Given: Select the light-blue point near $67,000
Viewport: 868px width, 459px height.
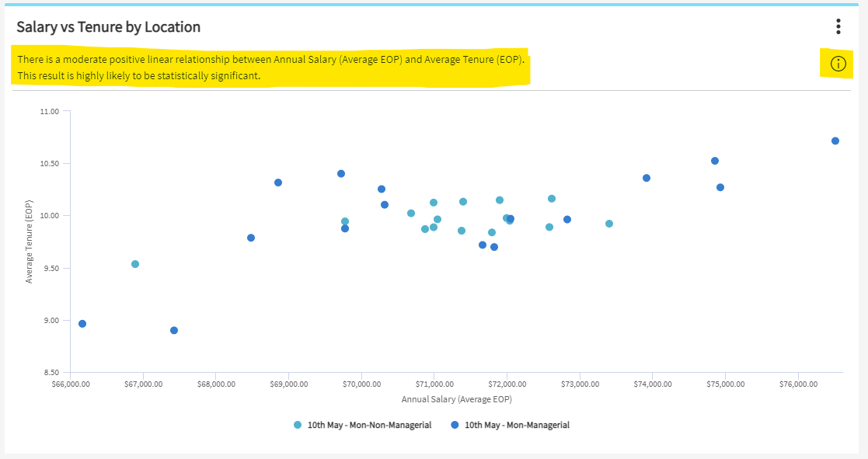Looking at the screenshot, I should pos(135,264).
